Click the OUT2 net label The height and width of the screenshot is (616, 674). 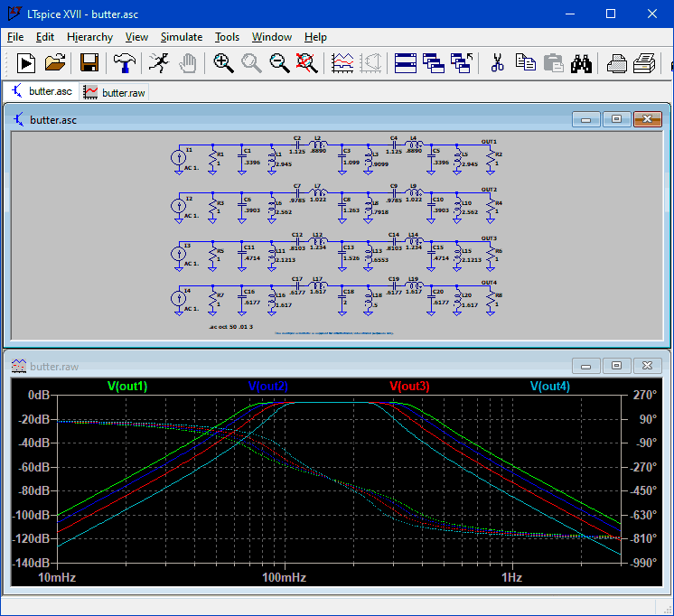tap(489, 189)
